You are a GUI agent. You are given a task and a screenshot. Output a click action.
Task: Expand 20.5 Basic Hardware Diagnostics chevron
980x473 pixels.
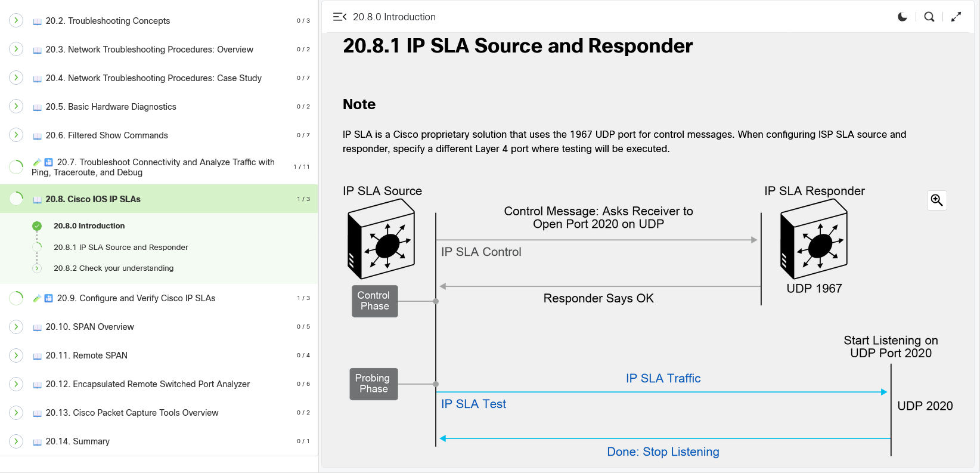pyautogui.click(x=16, y=106)
